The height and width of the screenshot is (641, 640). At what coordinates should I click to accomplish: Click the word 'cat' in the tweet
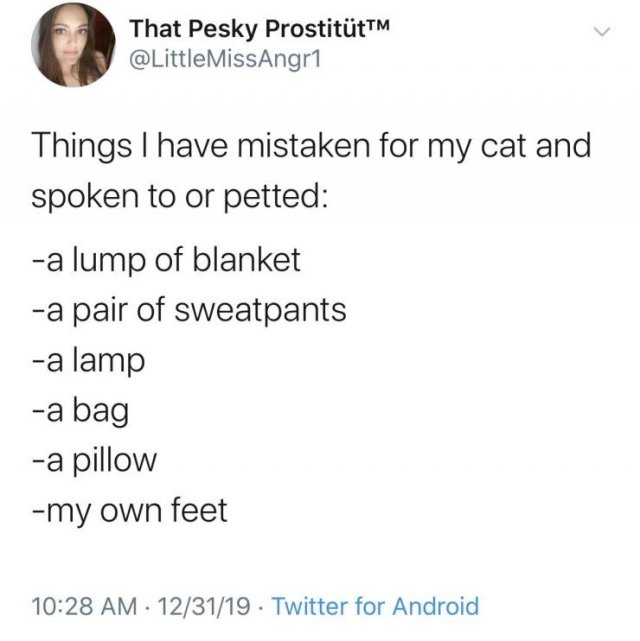tap(505, 146)
